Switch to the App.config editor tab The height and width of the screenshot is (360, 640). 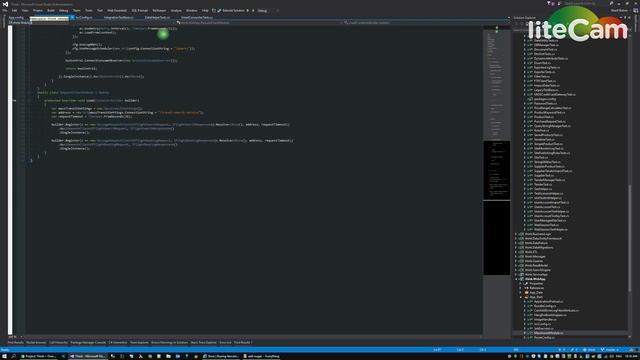[x=16, y=18]
